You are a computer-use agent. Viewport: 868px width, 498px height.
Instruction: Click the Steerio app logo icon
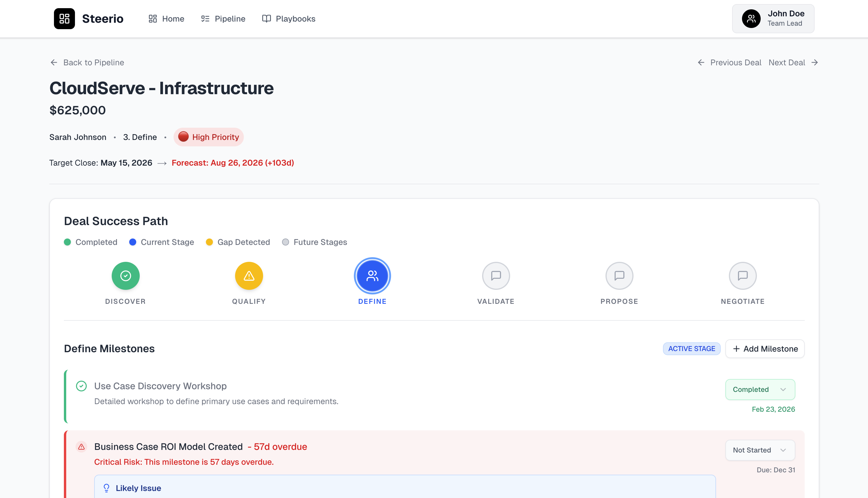(64, 18)
